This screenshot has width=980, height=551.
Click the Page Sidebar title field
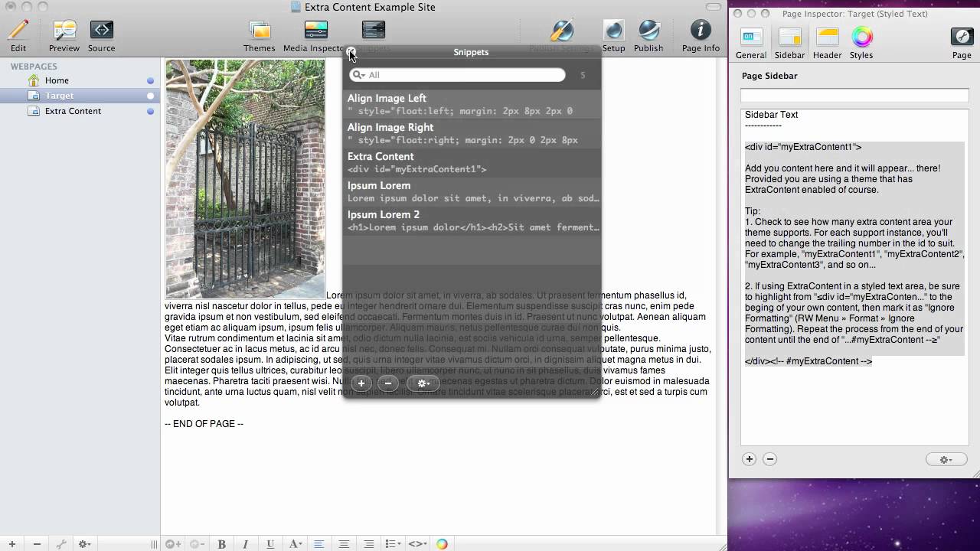[854, 95]
